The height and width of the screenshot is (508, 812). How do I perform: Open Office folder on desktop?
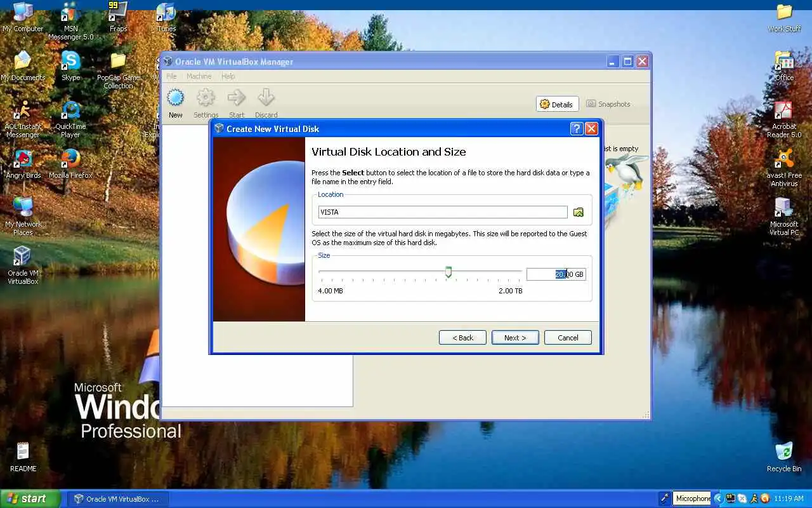784,66
